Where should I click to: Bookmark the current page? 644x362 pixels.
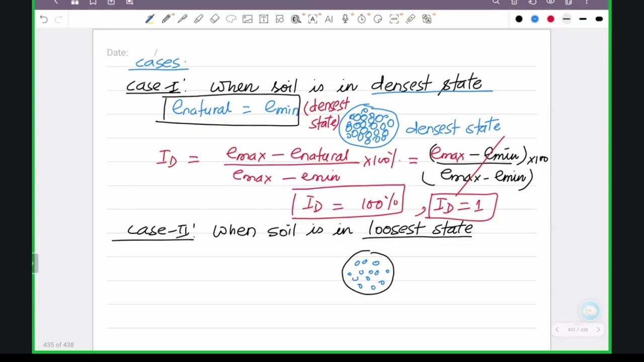(x=93, y=3)
